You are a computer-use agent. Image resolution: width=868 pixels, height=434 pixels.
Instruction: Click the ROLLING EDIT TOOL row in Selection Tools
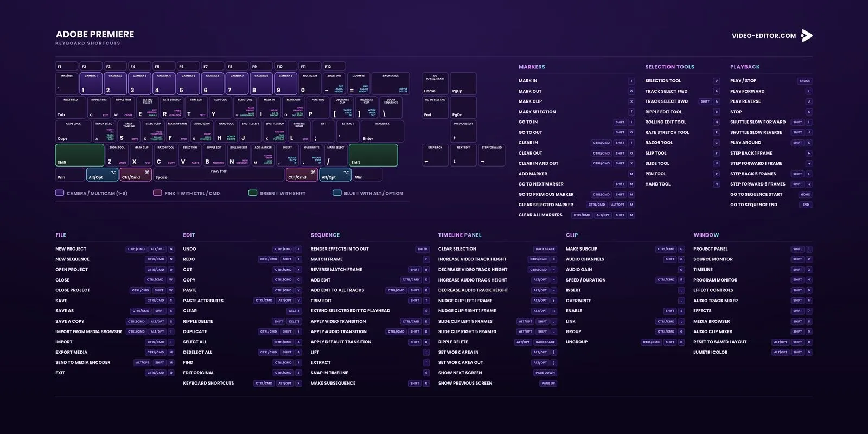[x=682, y=122]
